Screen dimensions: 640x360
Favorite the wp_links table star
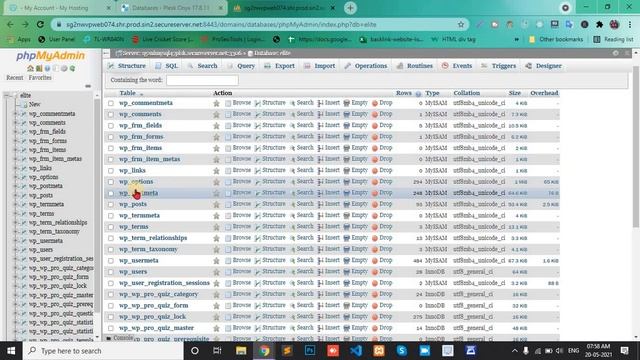216,171
